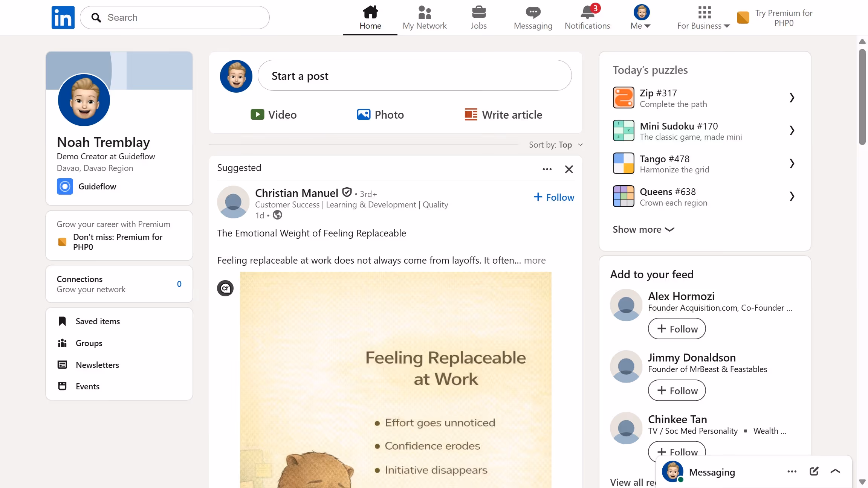Click the LinkedIn logo
This screenshot has width=868, height=488.
click(x=63, y=17)
